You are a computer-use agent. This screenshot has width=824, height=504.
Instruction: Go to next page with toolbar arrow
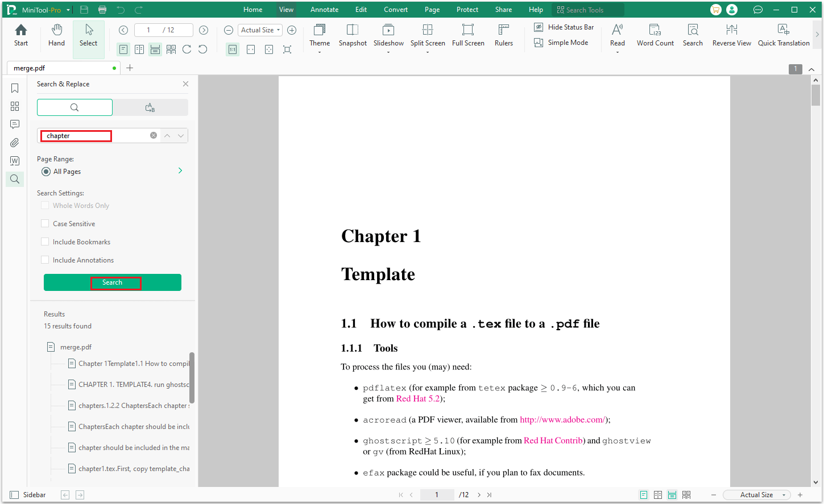(x=204, y=30)
